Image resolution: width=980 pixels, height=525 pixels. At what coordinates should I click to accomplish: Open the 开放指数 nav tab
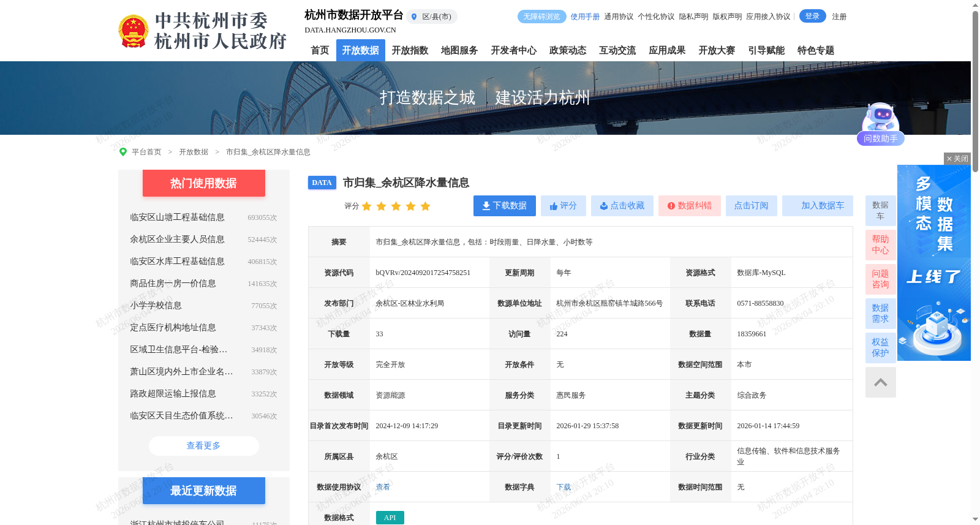coord(410,50)
